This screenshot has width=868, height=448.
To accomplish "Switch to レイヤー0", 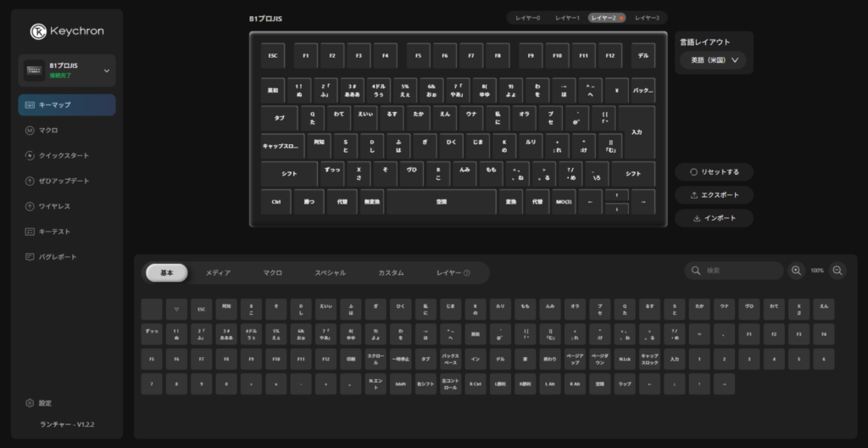I will coord(526,18).
